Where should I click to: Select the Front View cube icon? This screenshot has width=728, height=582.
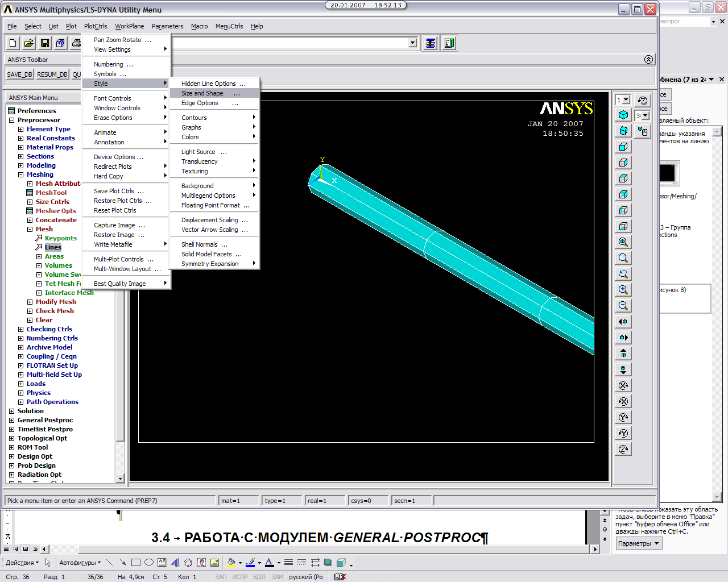(x=623, y=147)
